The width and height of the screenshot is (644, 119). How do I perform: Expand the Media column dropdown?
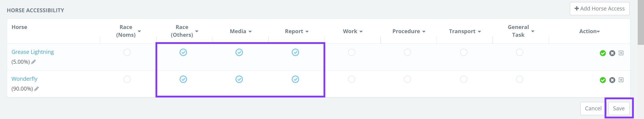[x=250, y=31]
